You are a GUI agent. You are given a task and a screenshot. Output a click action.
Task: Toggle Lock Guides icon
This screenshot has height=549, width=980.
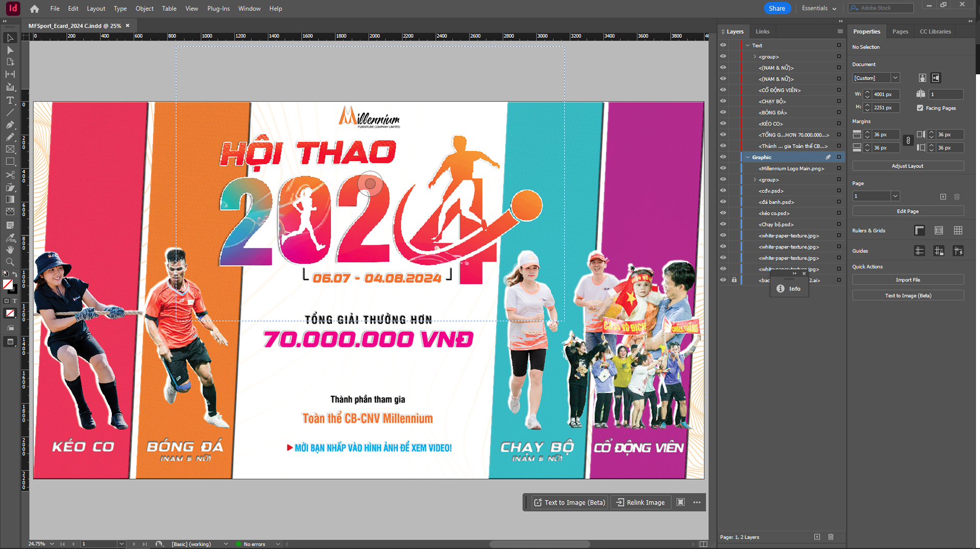[939, 251]
